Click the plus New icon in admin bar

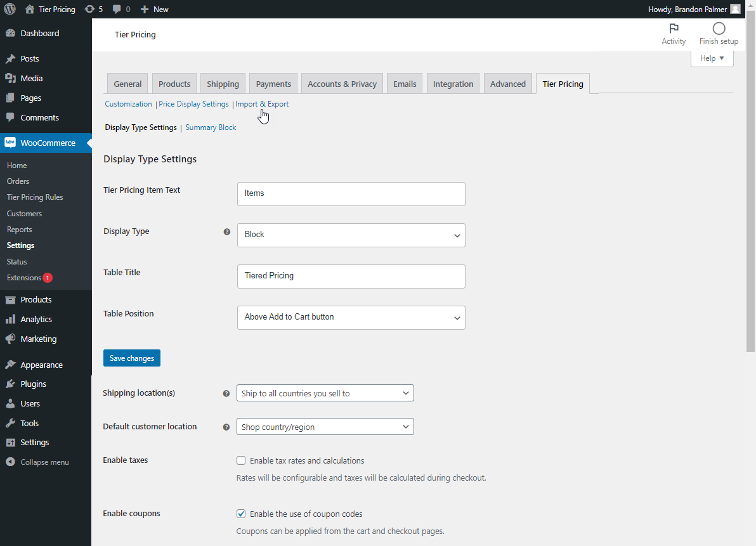tap(144, 9)
